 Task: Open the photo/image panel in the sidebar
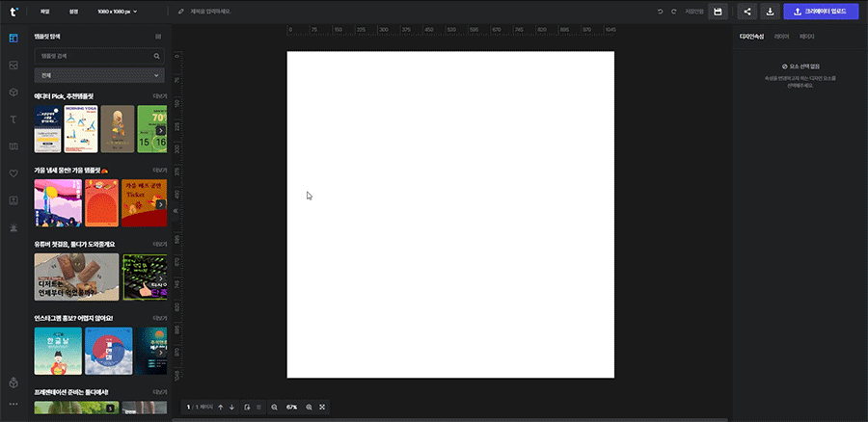[14, 65]
